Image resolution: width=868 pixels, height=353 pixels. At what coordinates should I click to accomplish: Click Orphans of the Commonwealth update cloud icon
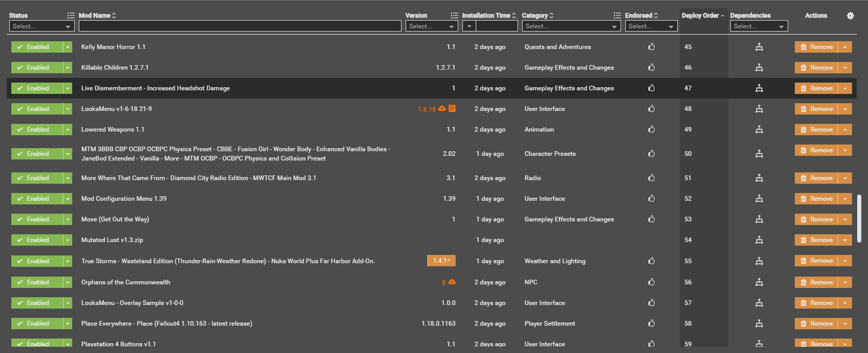[x=452, y=282]
